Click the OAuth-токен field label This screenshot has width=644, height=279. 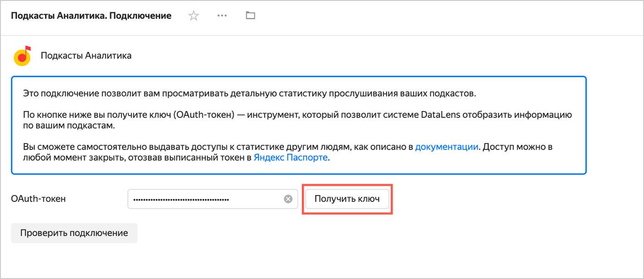tap(39, 199)
